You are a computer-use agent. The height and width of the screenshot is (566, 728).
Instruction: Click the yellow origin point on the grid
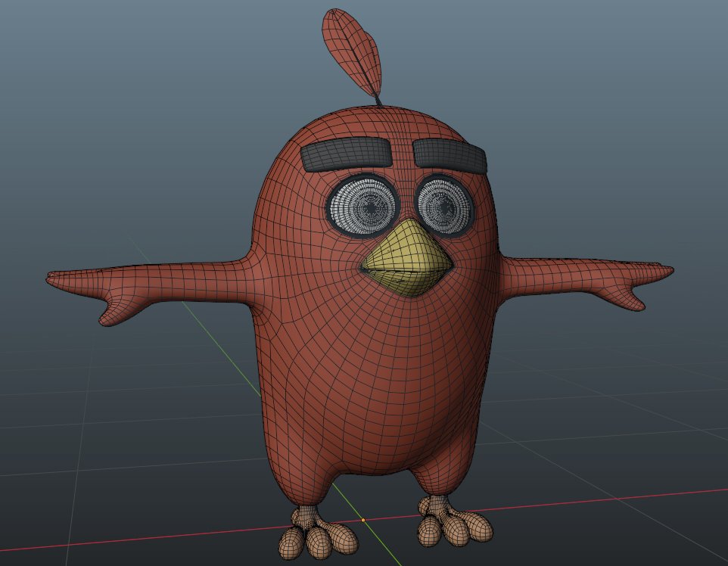click(363, 520)
